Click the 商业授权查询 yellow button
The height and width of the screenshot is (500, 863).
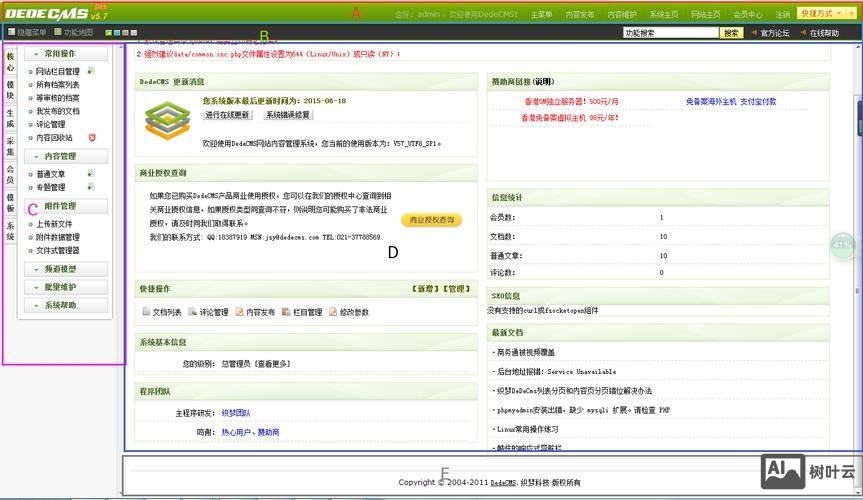[x=432, y=219]
